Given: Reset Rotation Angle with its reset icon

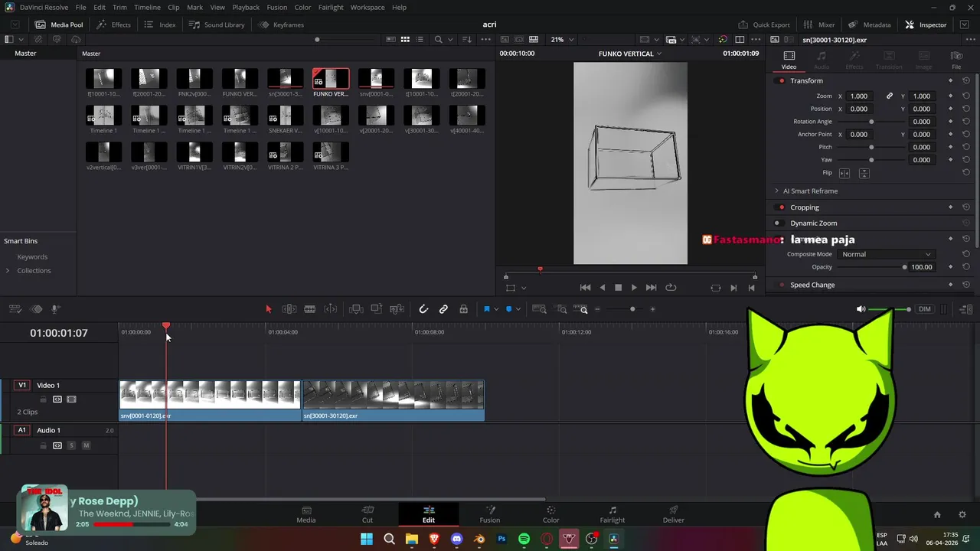Looking at the screenshot, I should [966, 122].
